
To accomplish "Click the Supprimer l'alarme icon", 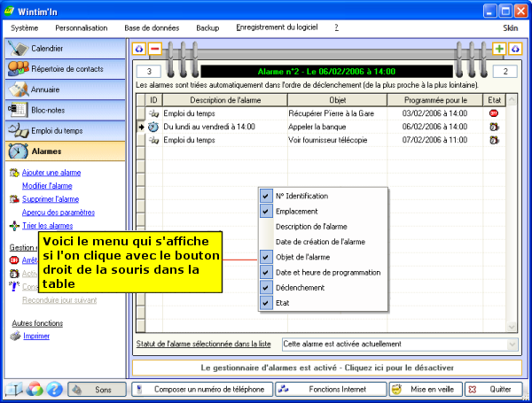I will [x=14, y=199].
